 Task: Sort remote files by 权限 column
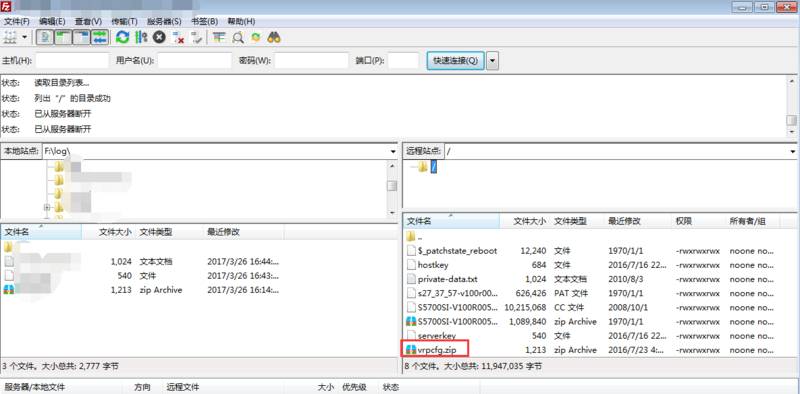click(x=698, y=221)
